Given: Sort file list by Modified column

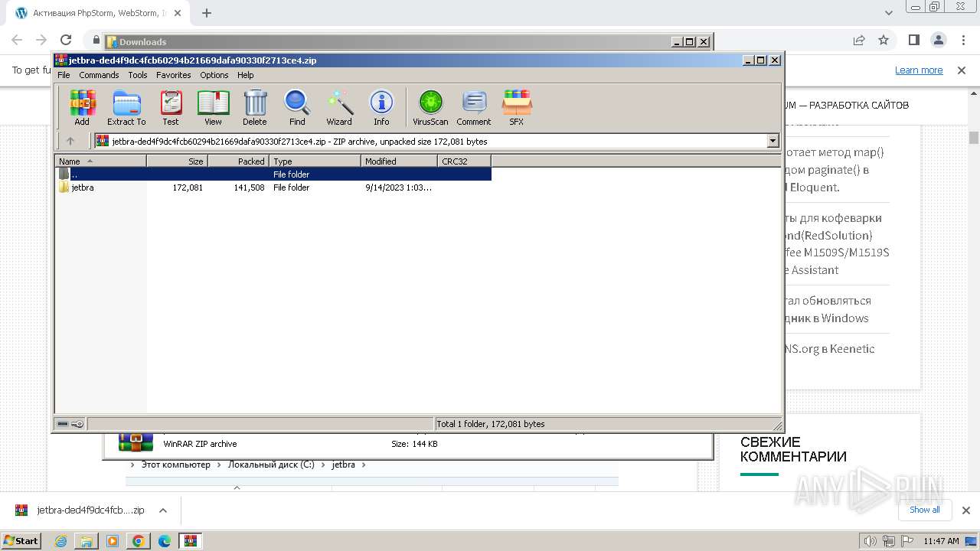Looking at the screenshot, I should [399, 161].
